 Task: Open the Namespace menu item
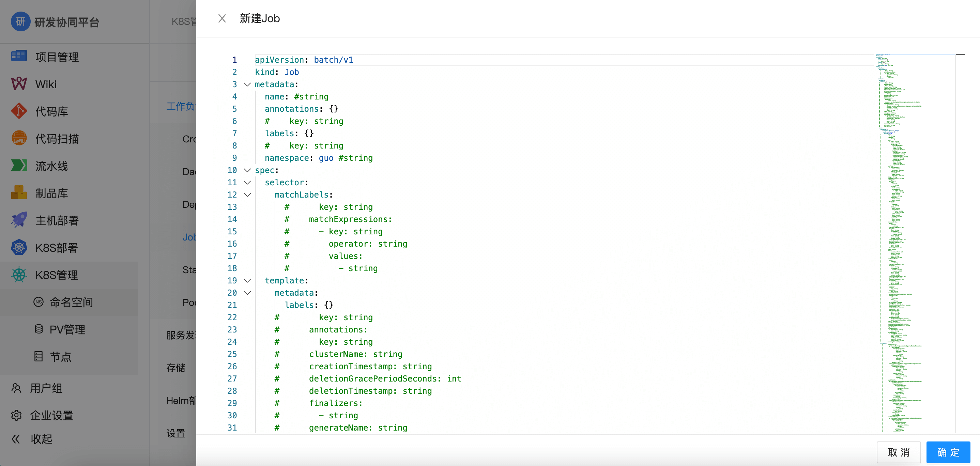(x=71, y=302)
